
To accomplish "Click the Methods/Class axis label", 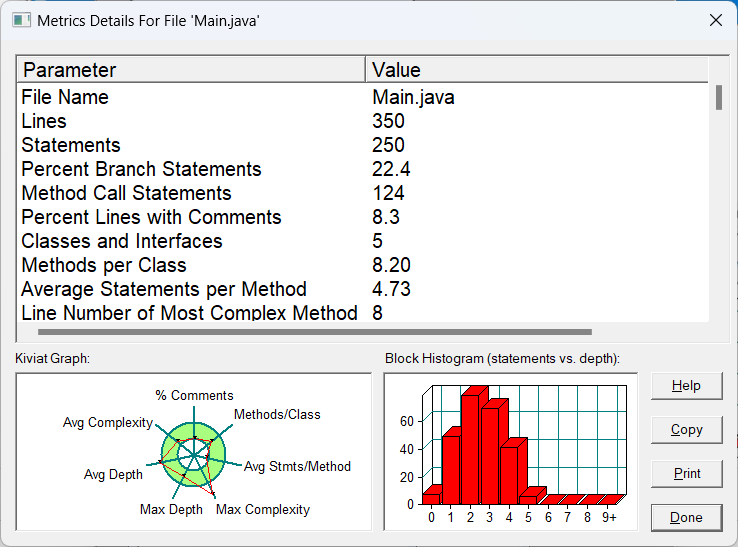I will pyautogui.click(x=277, y=415).
